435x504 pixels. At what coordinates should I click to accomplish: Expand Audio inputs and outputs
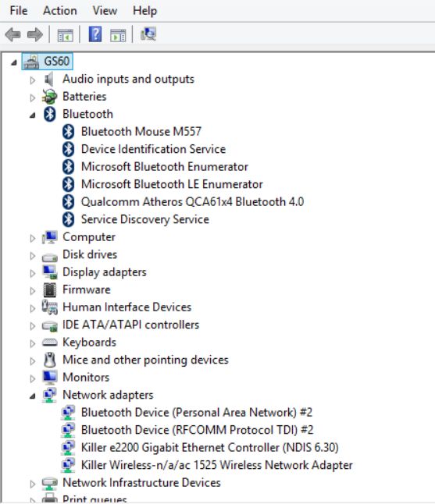click(33, 80)
